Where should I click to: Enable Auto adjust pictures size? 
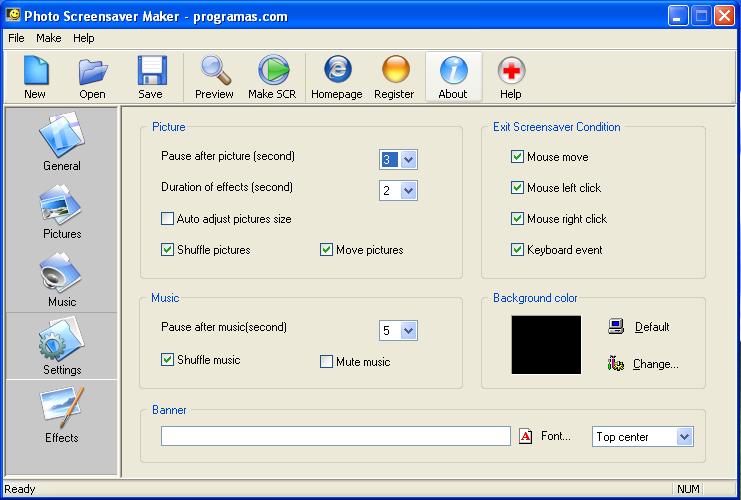(167, 218)
